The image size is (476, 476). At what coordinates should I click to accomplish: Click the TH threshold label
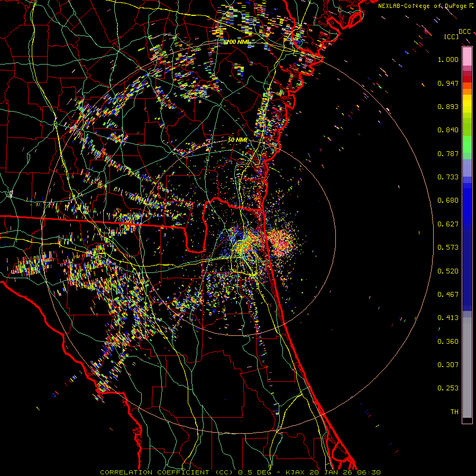pyautogui.click(x=454, y=412)
